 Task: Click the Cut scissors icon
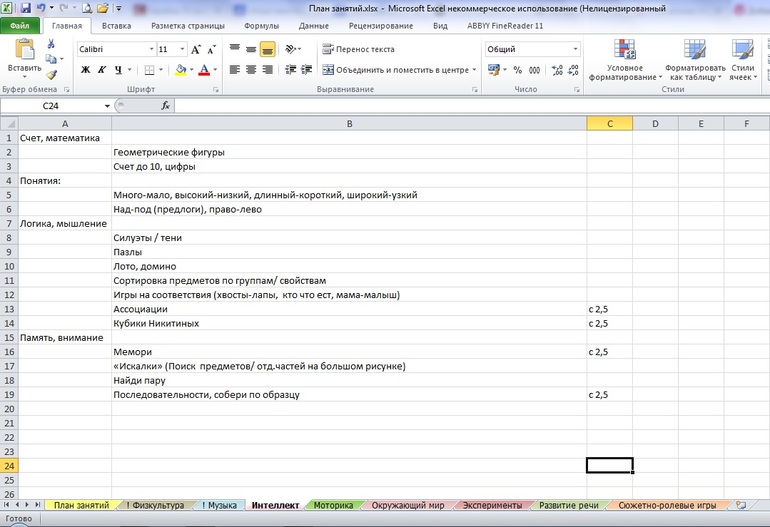(x=51, y=44)
